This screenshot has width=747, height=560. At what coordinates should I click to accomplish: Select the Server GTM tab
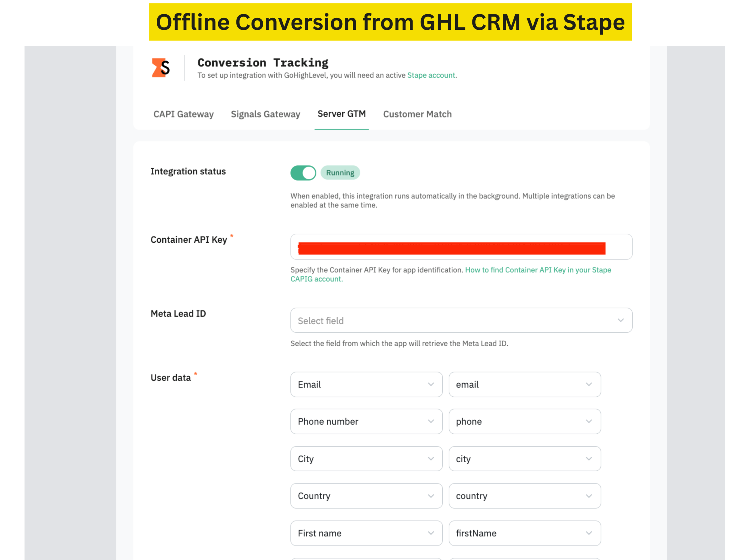[x=341, y=114]
